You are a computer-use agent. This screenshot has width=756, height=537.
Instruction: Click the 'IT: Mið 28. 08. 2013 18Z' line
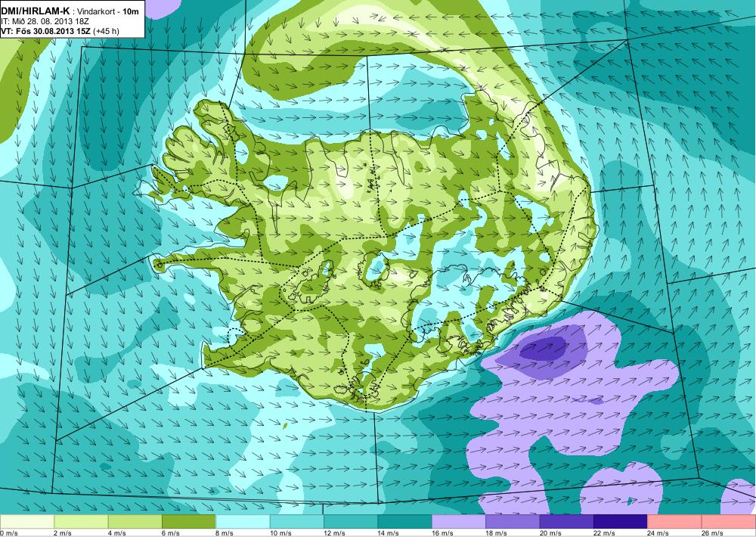tap(45, 21)
